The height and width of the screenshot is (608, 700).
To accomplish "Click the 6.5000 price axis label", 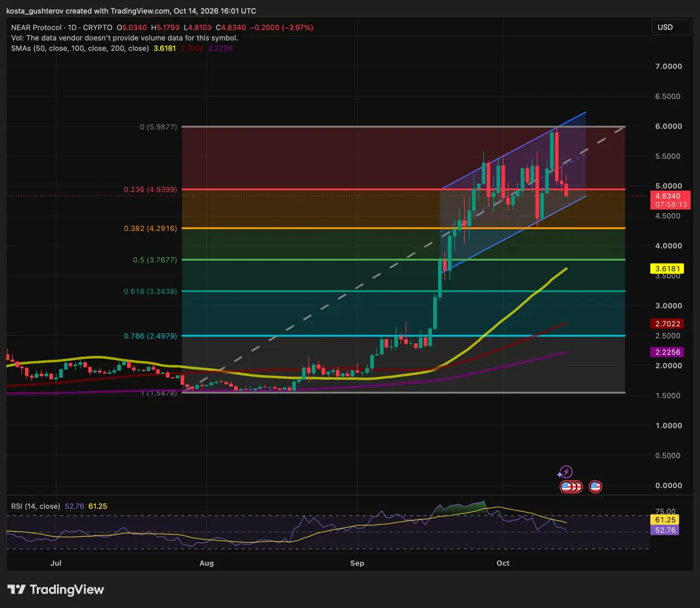I will [x=669, y=96].
